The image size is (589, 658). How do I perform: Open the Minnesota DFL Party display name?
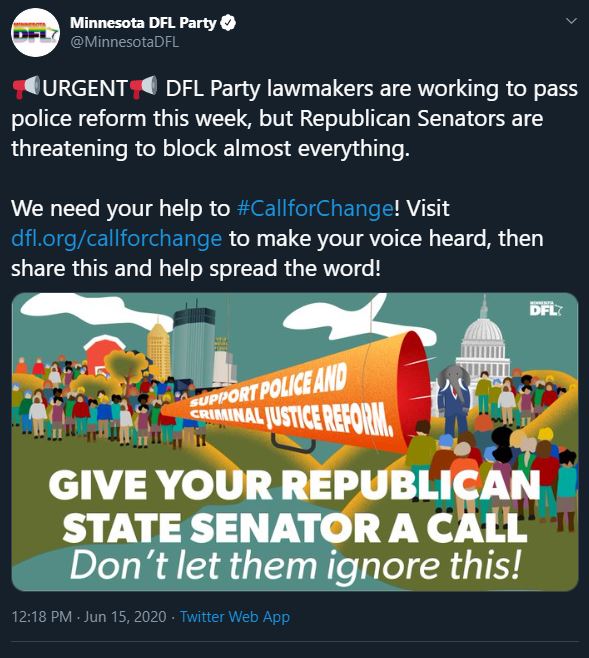[x=143, y=23]
